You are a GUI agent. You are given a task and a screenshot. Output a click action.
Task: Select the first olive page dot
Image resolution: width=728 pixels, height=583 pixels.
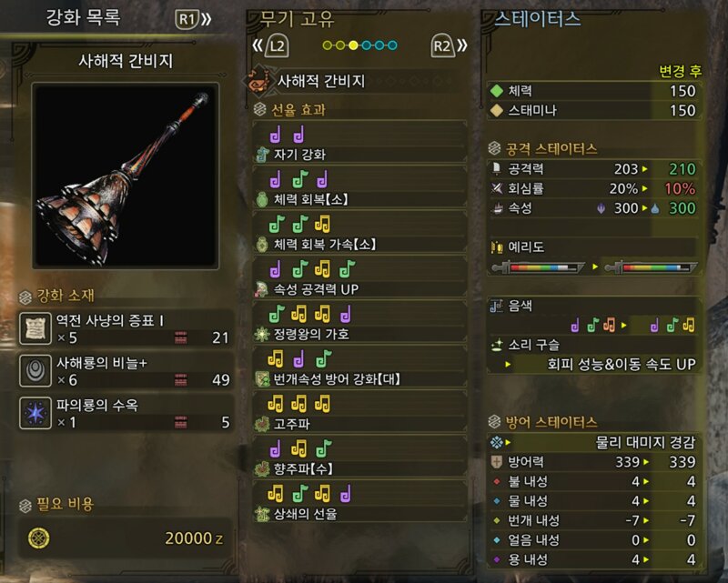click(x=328, y=45)
